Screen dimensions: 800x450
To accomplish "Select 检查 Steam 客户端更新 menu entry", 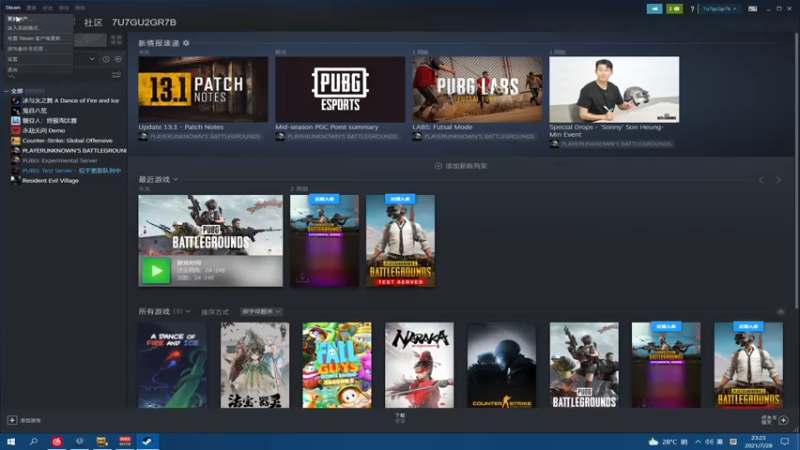I will (x=38, y=38).
